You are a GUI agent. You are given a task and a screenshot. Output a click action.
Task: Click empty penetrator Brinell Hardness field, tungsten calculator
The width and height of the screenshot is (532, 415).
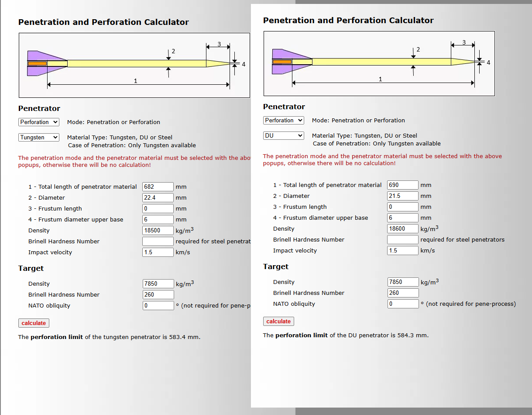158,241
